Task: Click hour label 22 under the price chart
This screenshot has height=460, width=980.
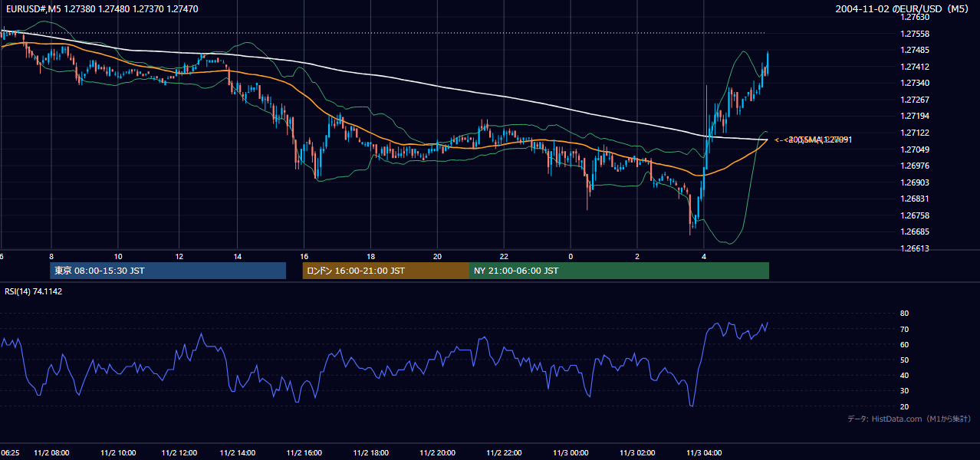Action: coord(504,256)
